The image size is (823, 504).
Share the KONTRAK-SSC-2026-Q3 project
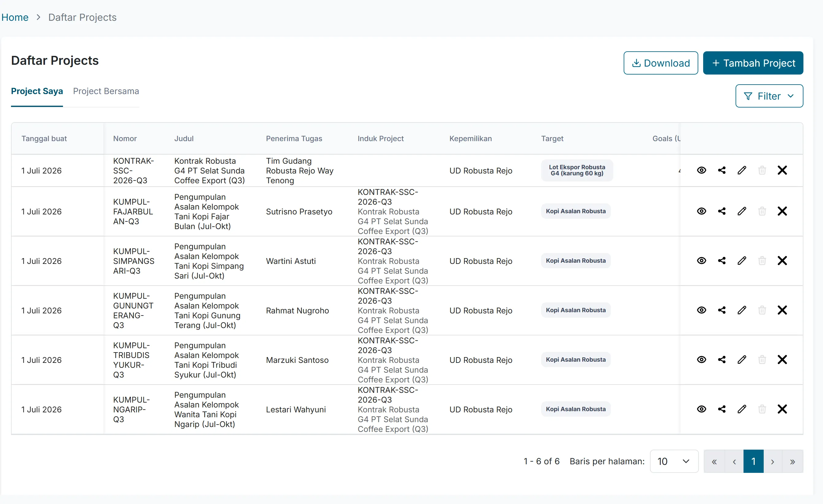pyautogui.click(x=722, y=170)
